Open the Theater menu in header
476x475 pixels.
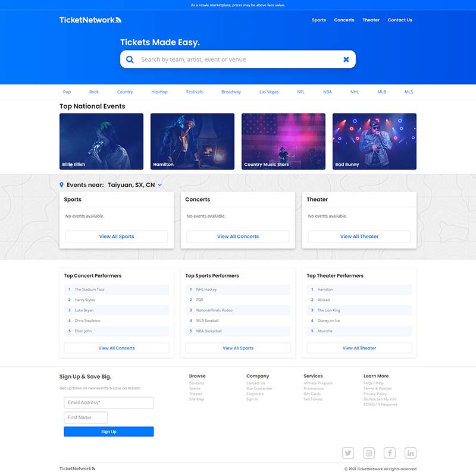pyautogui.click(x=371, y=20)
